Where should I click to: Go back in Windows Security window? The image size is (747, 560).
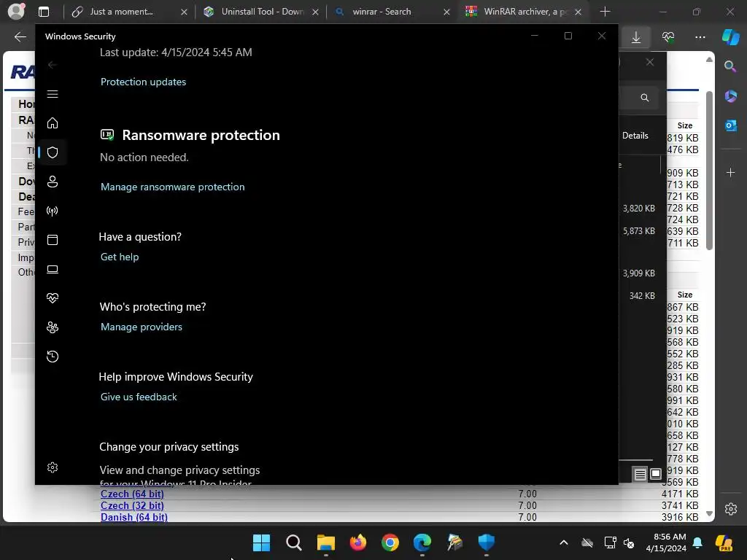(53, 65)
